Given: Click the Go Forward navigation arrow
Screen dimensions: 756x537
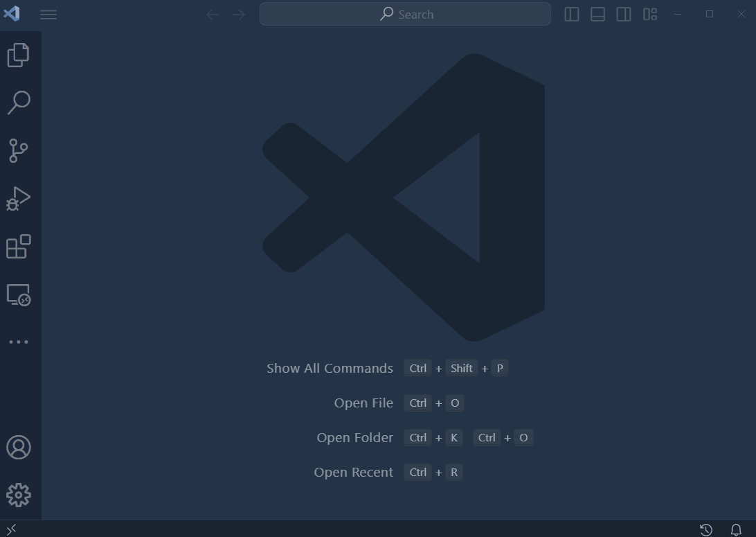Looking at the screenshot, I should (239, 15).
